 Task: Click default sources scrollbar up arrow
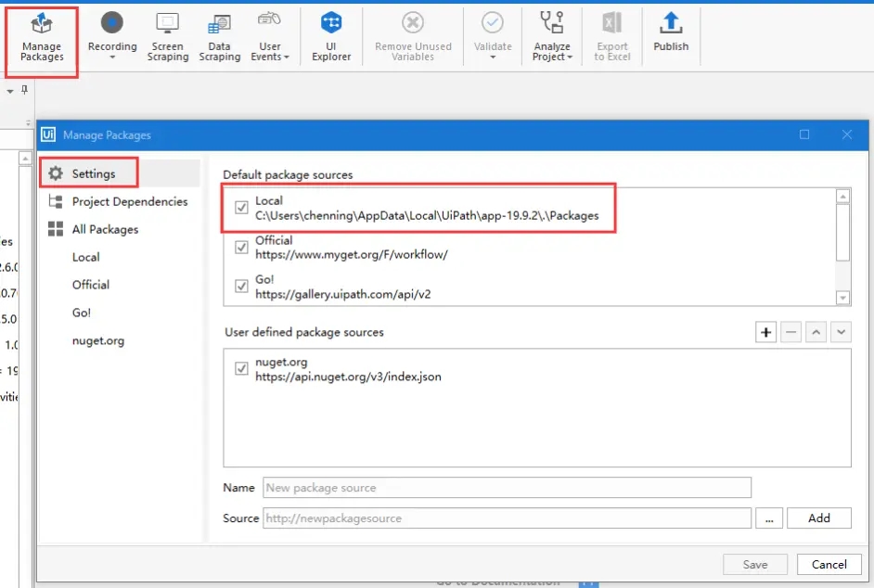842,197
